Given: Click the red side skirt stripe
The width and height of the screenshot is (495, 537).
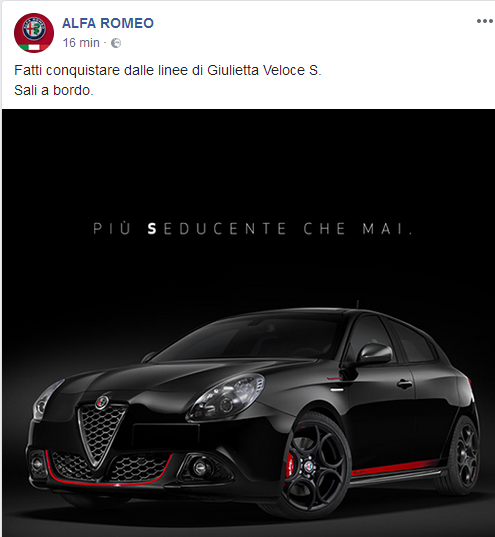Looking at the screenshot, I should [394, 467].
